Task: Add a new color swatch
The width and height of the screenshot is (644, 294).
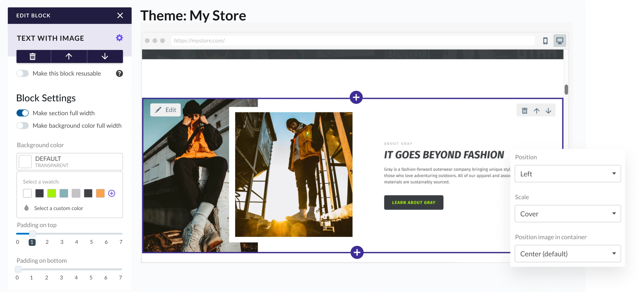Action: coord(112,193)
